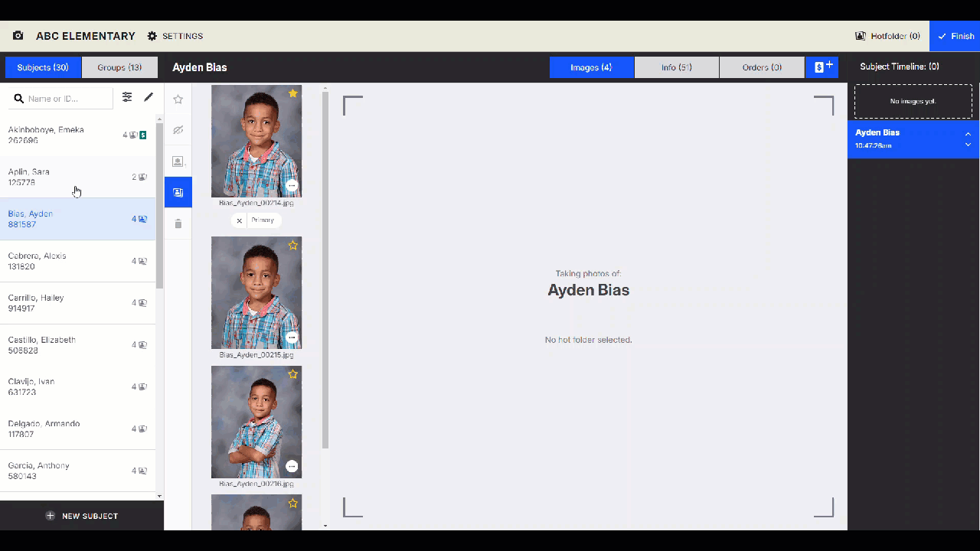The width and height of the screenshot is (980, 551).
Task: Select subject Akinboboye, Emeka
Action: click(78, 135)
